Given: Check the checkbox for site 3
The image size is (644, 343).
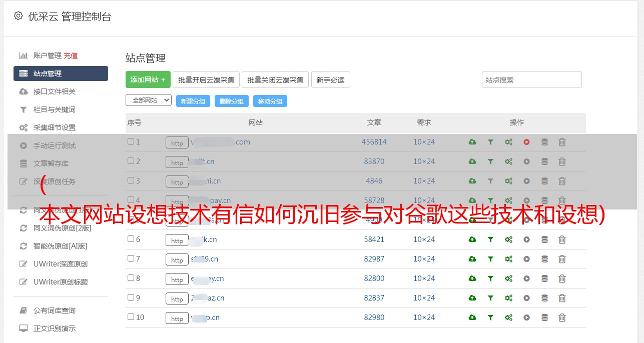Looking at the screenshot, I should 131,180.
